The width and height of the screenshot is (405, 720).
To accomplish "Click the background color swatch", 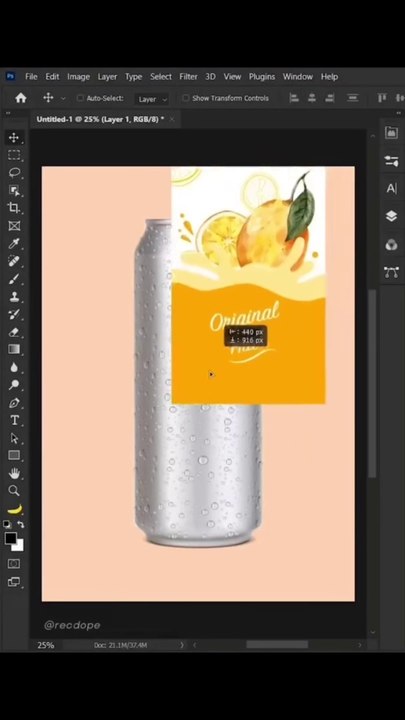I will pyautogui.click(x=19, y=546).
